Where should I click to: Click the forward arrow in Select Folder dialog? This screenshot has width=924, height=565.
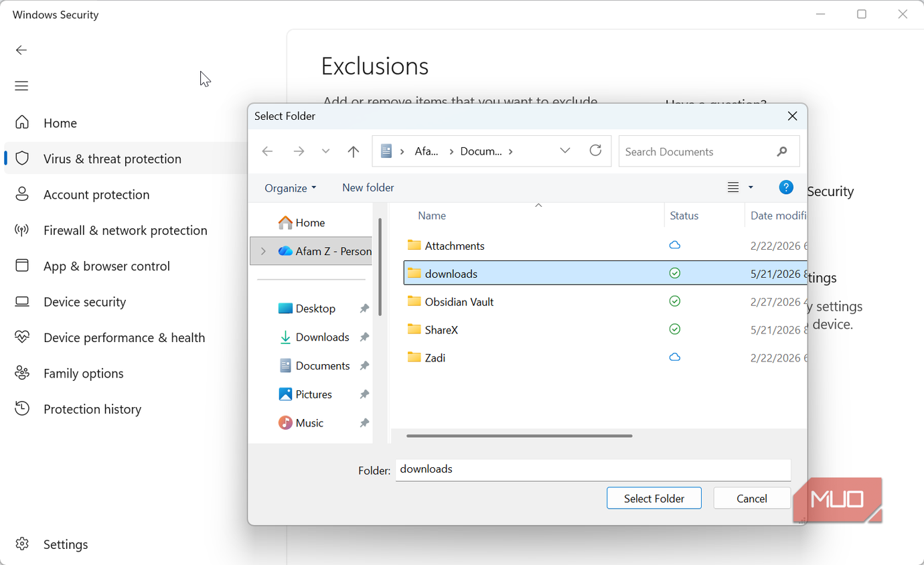[x=299, y=151]
